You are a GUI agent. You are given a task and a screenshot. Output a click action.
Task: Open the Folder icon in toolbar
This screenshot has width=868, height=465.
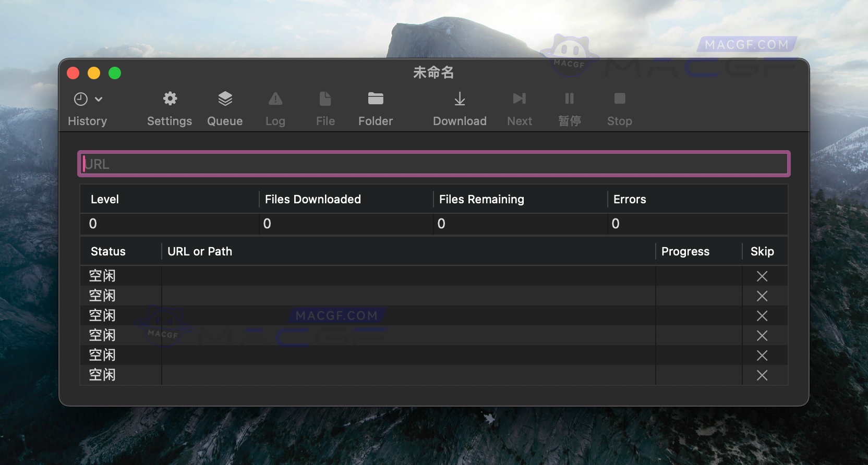376,99
